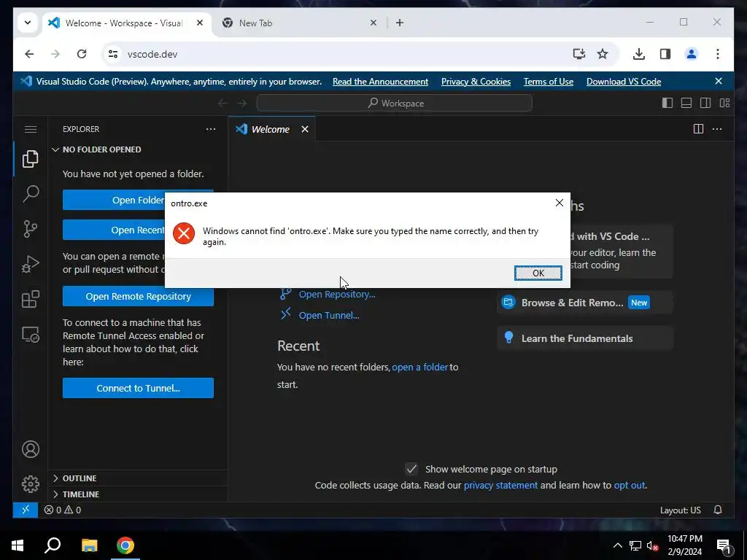Open Chrome three-dot menu
747x560 pixels.
718,54
